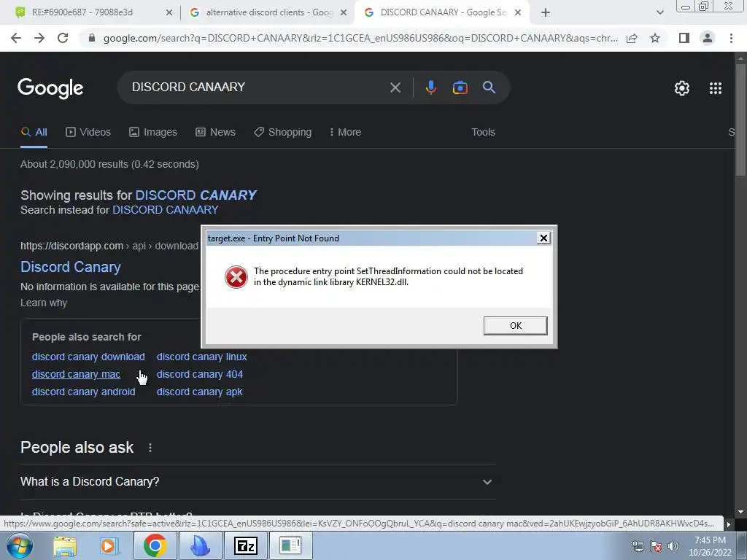Viewport: 747px width, 560px height.
Task: Open discord canary linux suggestion
Action: click(202, 357)
